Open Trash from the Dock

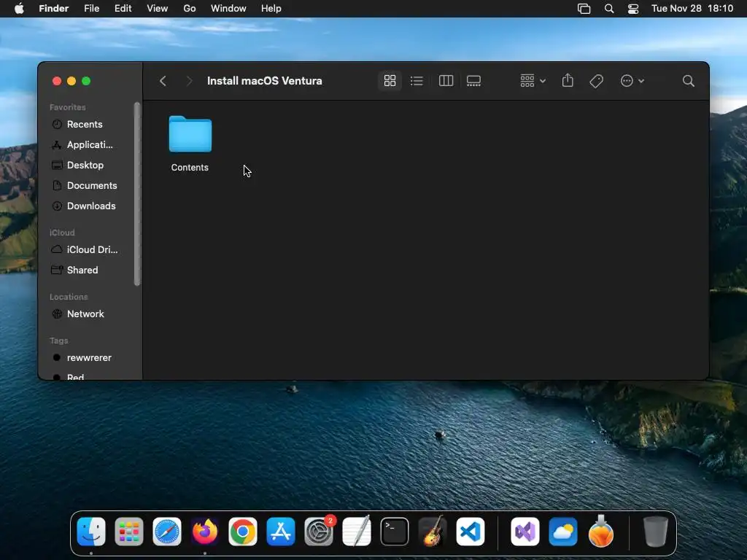click(656, 532)
